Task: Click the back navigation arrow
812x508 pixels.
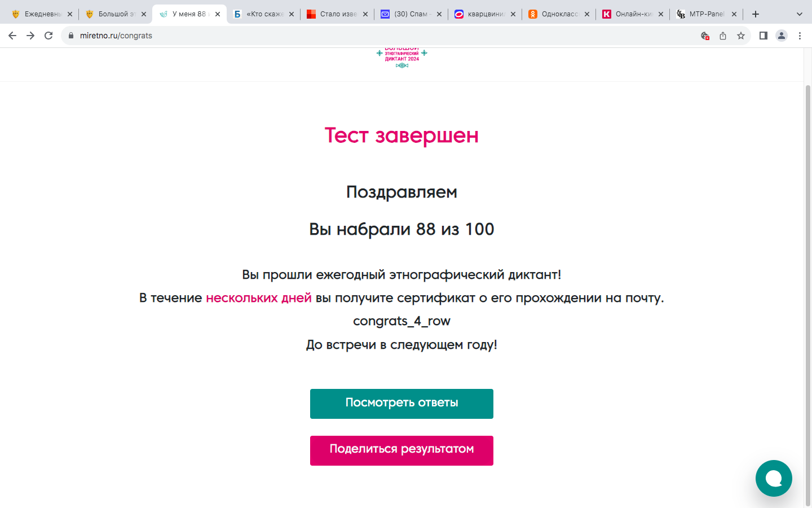Action: tap(12, 36)
